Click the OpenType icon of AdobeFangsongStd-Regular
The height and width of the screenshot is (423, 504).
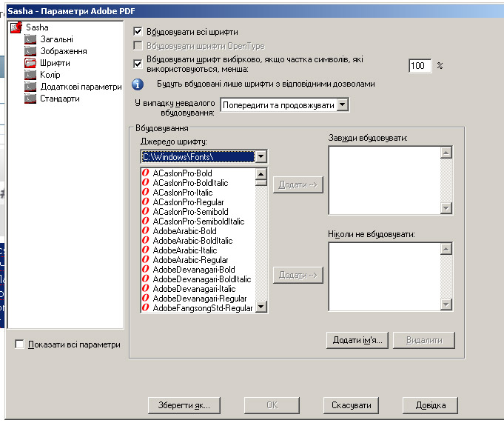146,308
